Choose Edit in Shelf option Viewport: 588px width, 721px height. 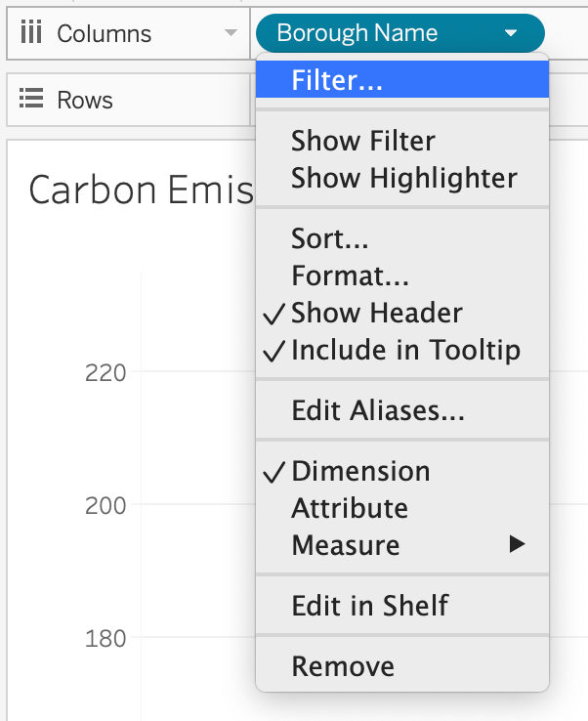coord(369,606)
